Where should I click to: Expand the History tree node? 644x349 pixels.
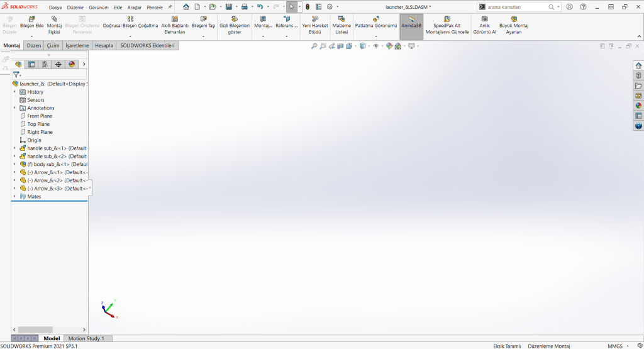click(14, 92)
